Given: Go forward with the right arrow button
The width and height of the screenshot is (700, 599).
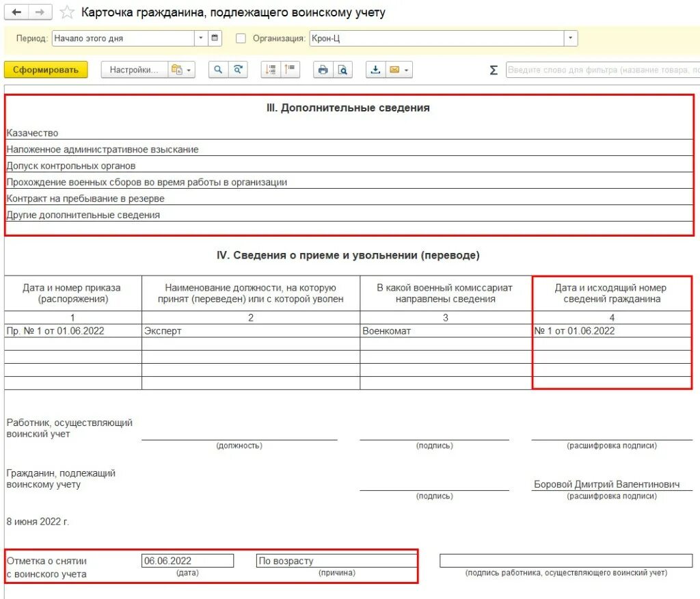Looking at the screenshot, I should (x=40, y=12).
